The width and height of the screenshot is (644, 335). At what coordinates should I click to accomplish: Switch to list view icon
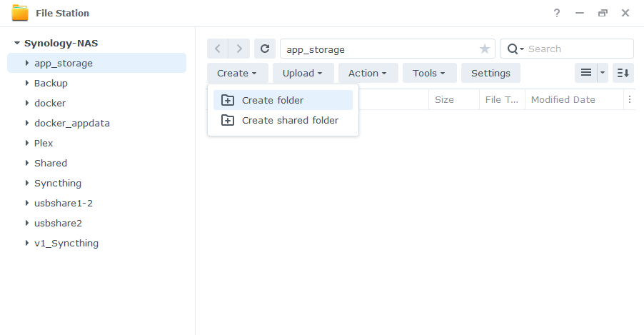tap(585, 73)
